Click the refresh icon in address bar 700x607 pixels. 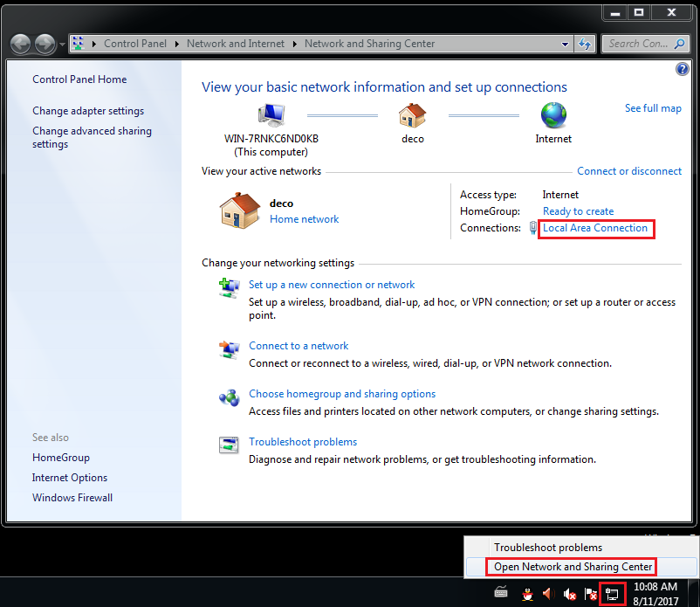[x=585, y=43]
